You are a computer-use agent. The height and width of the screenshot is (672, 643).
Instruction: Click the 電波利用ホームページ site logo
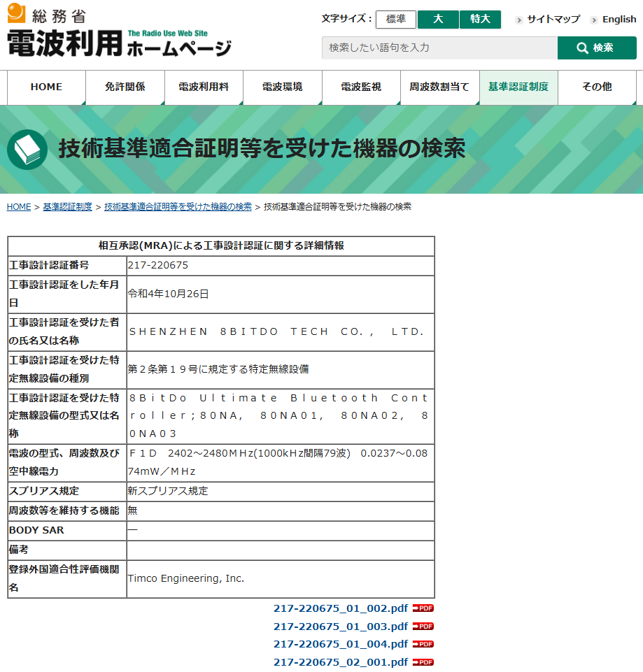119,43
